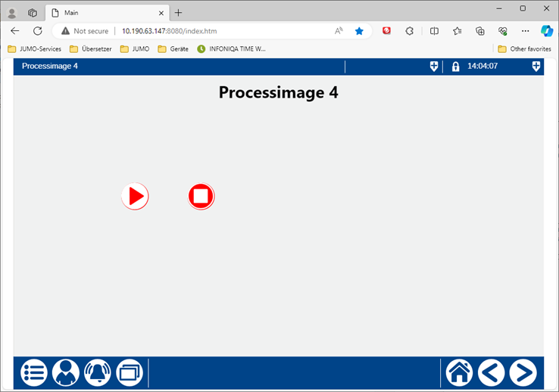
Task: Go to the home screen icon
Action: [459, 372]
